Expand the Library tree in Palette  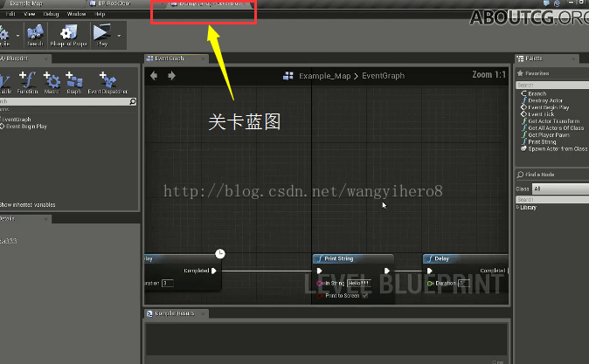(x=518, y=207)
